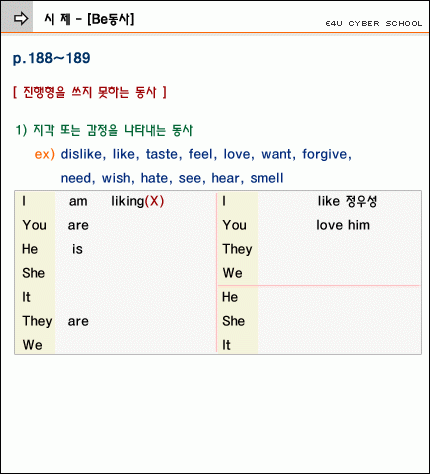The width and height of the screenshot is (430, 474).
Task: Click the green subheading starting with 1) 지각
Action: pos(104,130)
